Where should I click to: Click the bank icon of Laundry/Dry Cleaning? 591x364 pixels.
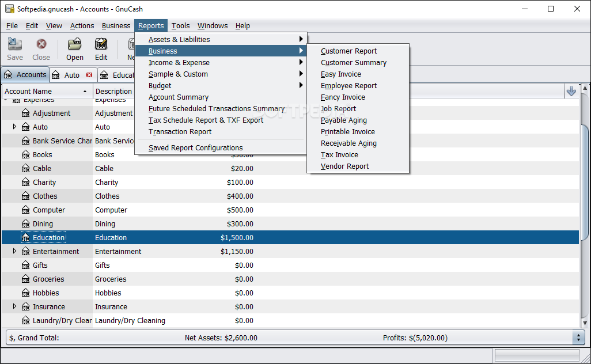pyautogui.click(x=25, y=321)
